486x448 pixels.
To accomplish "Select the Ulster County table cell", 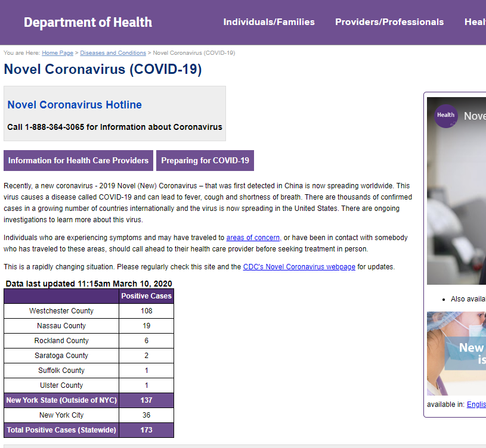I will tap(61, 385).
